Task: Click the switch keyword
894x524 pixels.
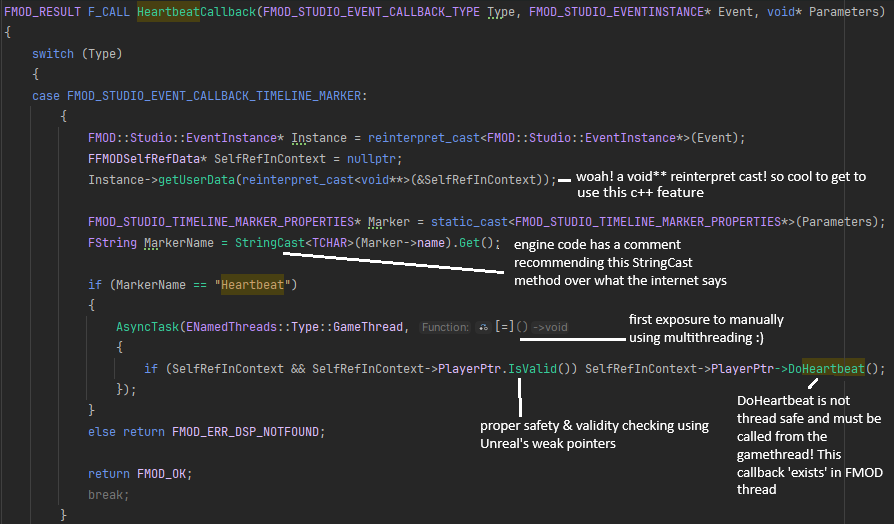Action: 53,54
